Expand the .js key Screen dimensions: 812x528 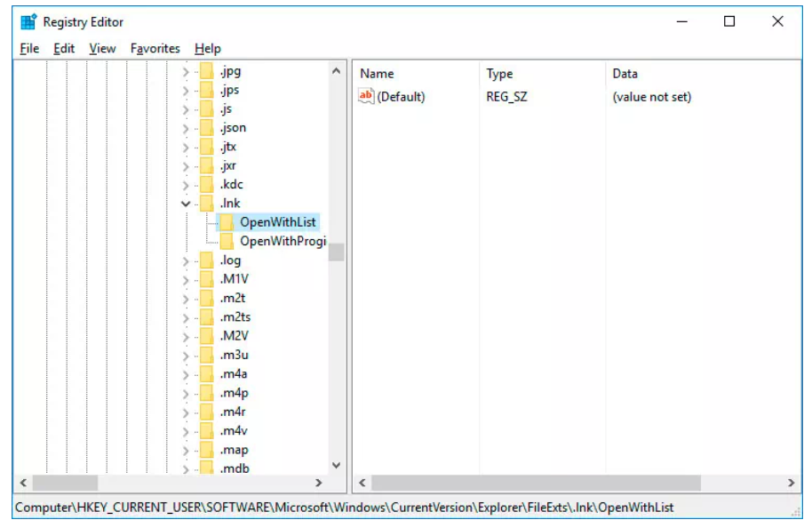(x=186, y=110)
